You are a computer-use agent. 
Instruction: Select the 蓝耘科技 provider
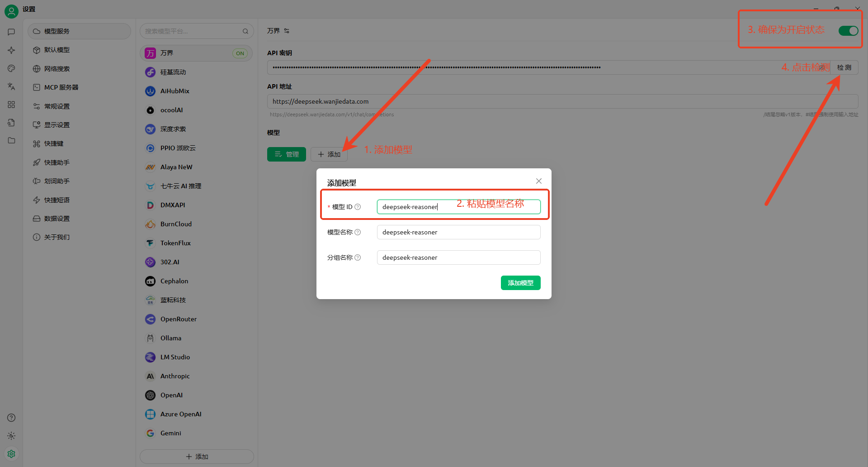[x=196, y=300]
